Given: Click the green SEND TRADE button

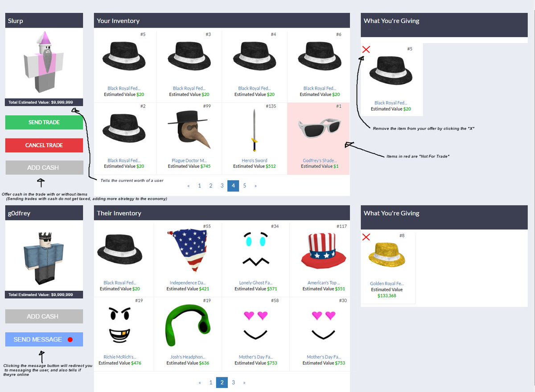Looking at the screenshot, I should (x=44, y=122).
